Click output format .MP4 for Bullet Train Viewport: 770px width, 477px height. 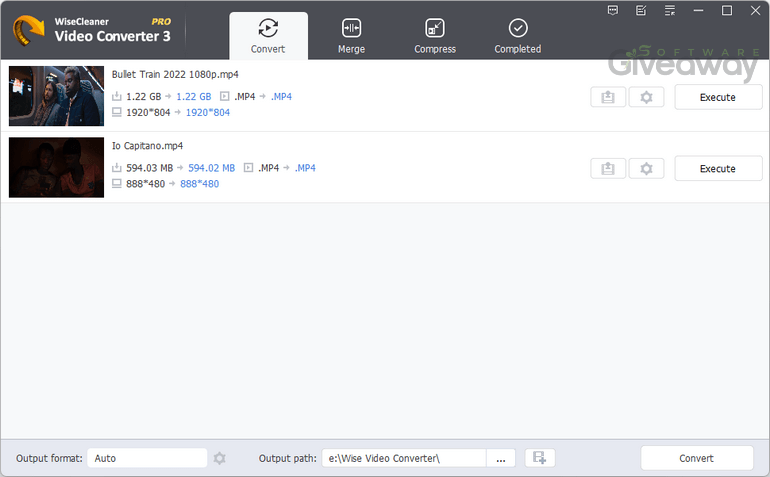coord(281,97)
